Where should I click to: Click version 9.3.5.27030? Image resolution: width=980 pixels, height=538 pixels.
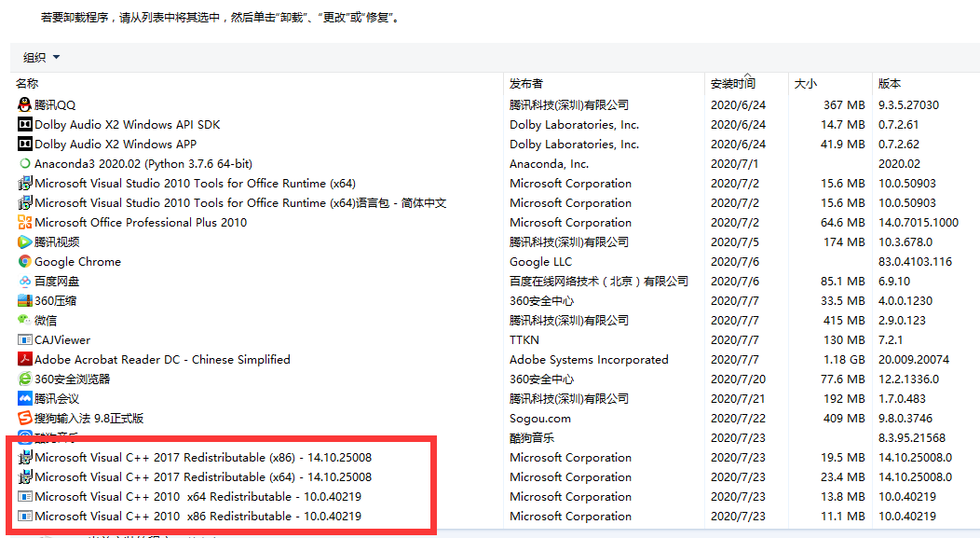909,105
